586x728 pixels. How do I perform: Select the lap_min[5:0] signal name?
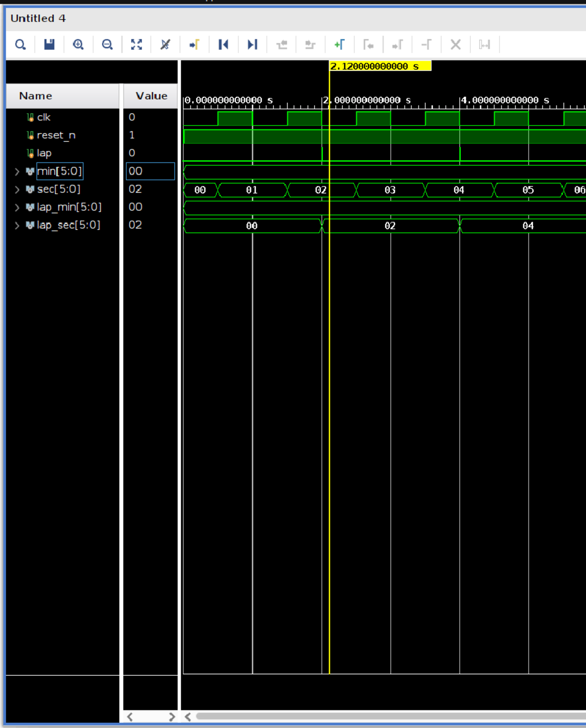click(x=69, y=207)
